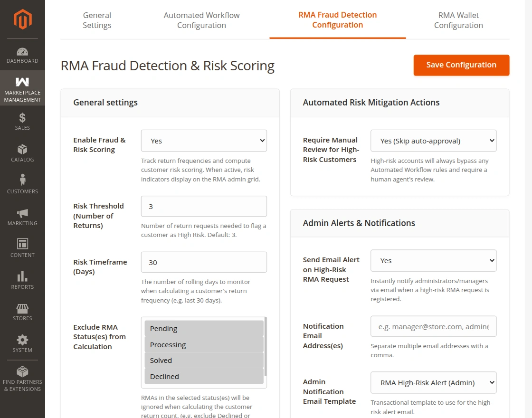Click the status list scrollbar

(x=266, y=346)
